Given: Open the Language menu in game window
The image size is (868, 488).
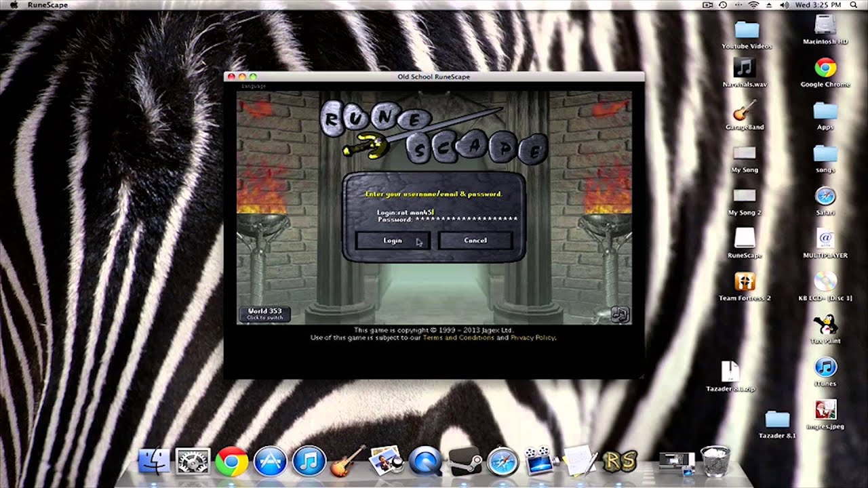Looking at the screenshot, I should click(x=254, y=86).
